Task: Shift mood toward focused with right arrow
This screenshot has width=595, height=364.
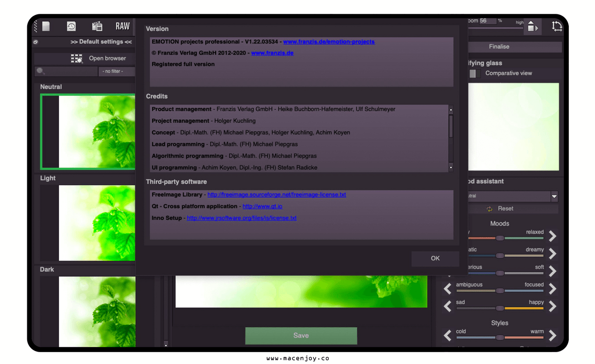Action: click(x=552, y=288)
